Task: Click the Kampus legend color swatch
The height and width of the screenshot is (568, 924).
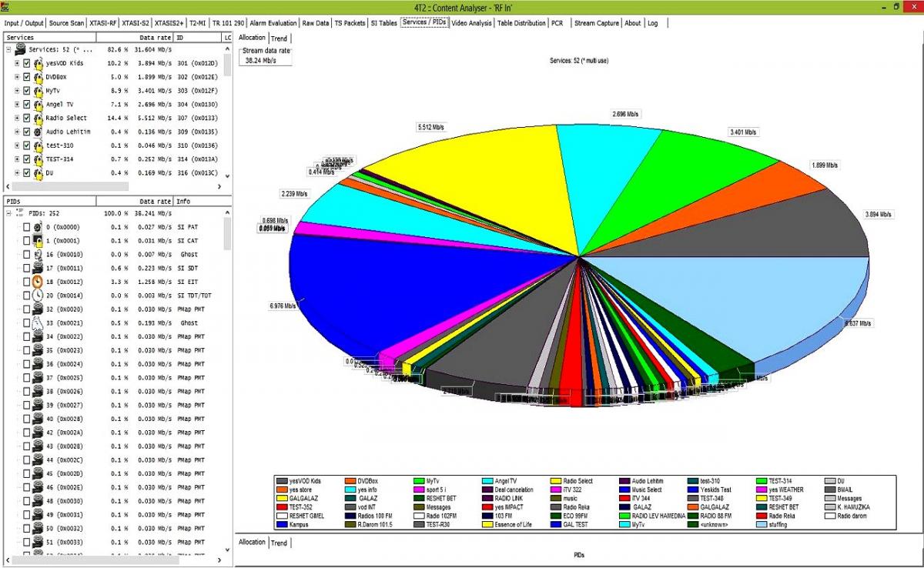Action: coord(283,525)
